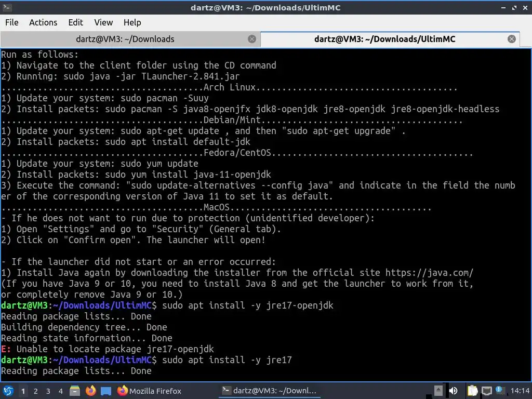Click 'sudo apt install -y jre17-openjdk' command text
The image size is (532, 399).
pyautogui.click(x=248, y=305)
